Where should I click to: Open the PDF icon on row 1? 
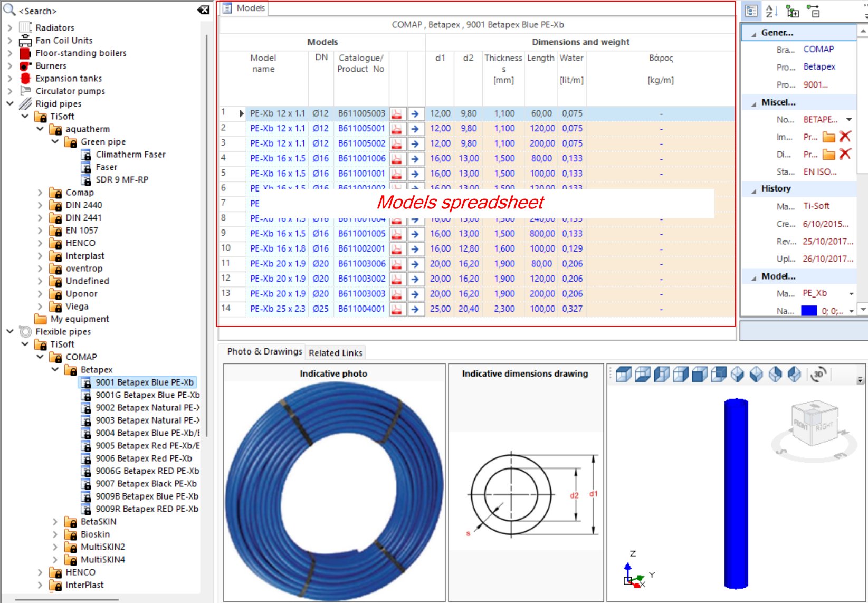pyautogui.click(x=397, y=113)
